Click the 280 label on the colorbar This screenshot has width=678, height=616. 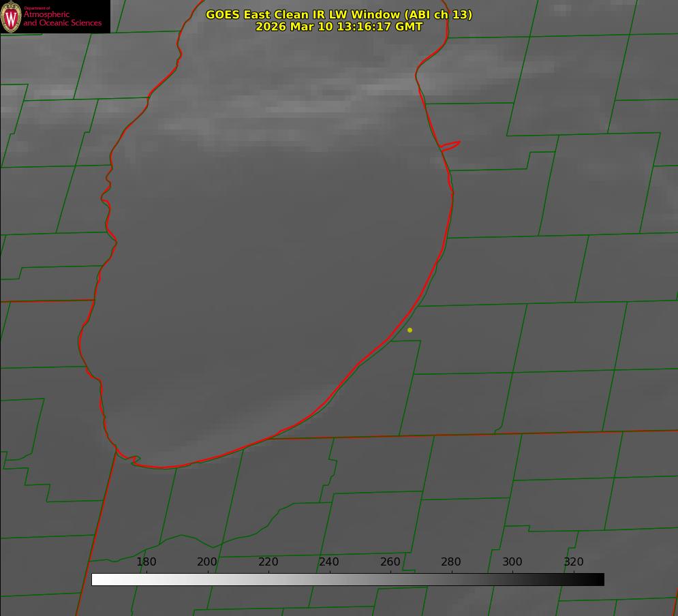click(450, 561)
